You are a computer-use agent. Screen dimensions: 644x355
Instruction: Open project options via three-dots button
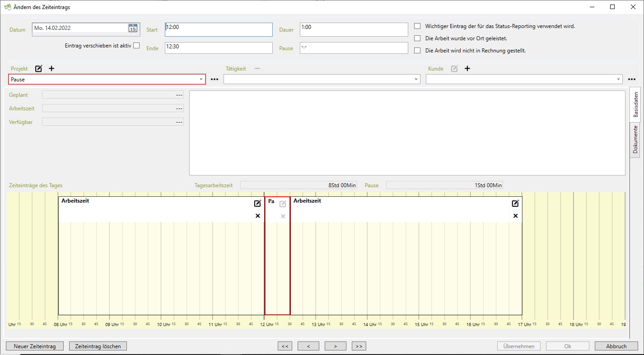215,80
